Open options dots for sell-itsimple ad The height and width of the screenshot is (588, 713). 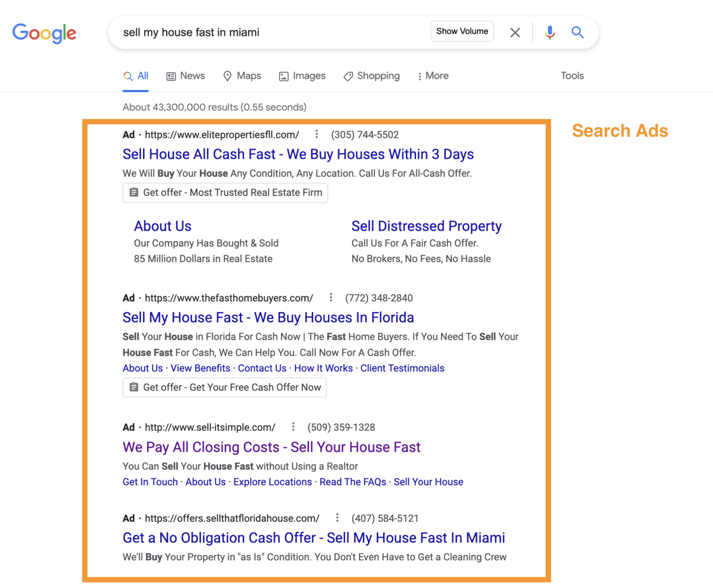point(293,427)
